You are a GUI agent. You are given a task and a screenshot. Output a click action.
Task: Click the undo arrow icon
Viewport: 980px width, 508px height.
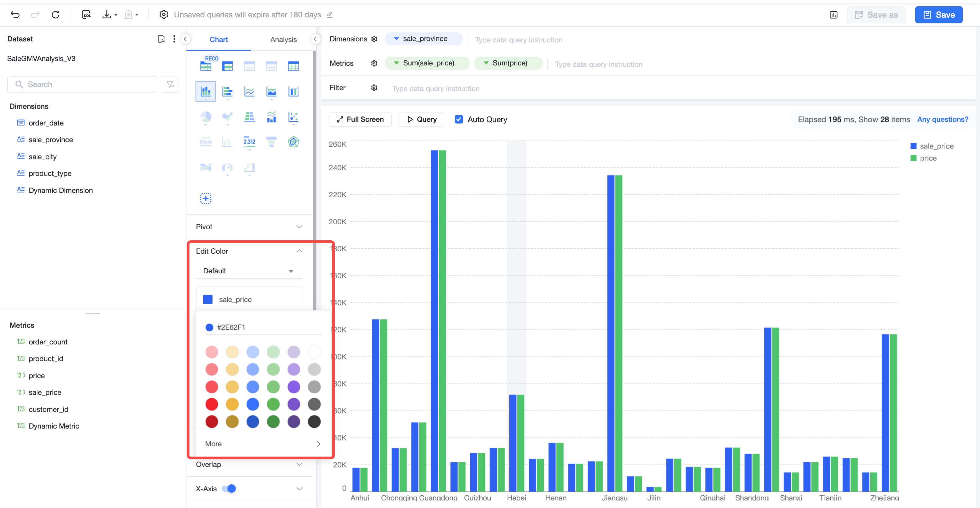coord(15,14)
